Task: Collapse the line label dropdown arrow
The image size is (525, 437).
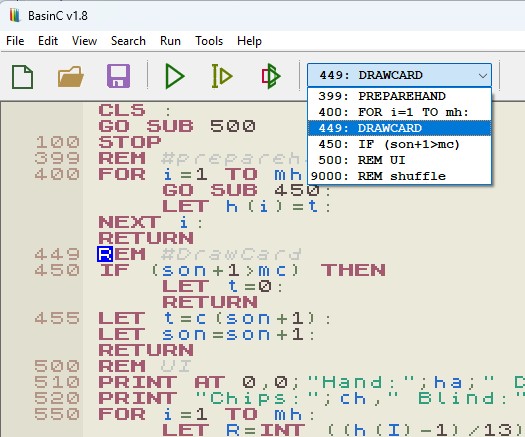Action: [482, 75]
